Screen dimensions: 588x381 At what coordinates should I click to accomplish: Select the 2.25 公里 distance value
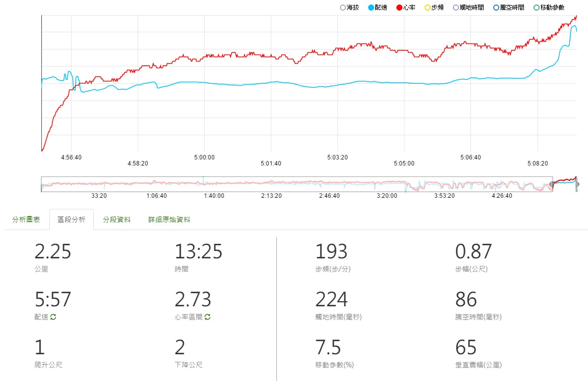coord(52,251)
